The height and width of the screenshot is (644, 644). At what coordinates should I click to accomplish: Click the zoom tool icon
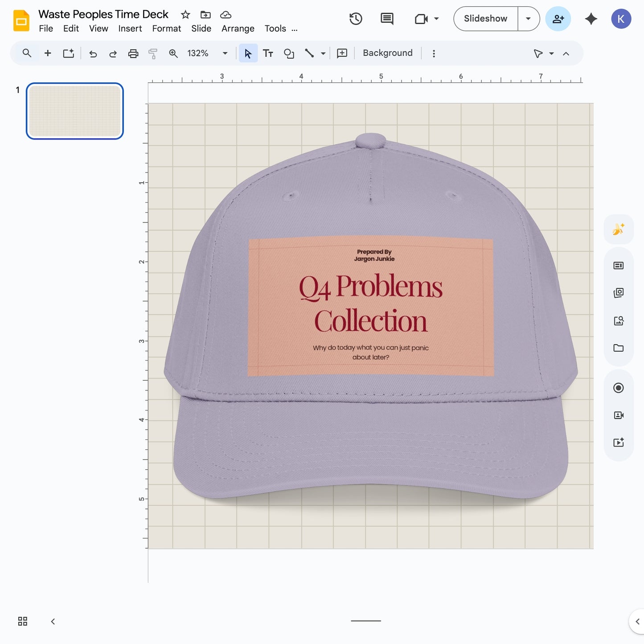(x=173, y=53)
